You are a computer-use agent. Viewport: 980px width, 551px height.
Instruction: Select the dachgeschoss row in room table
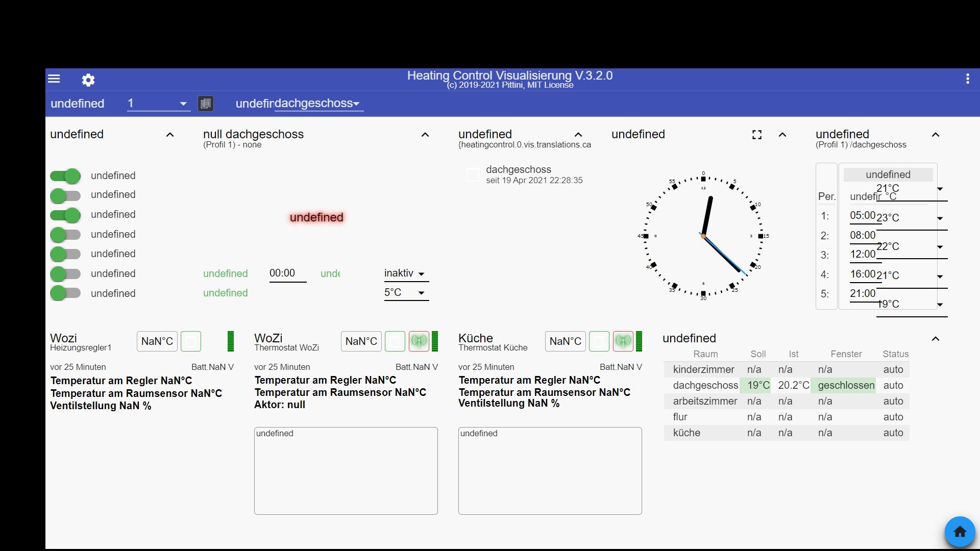pos(705,385)
